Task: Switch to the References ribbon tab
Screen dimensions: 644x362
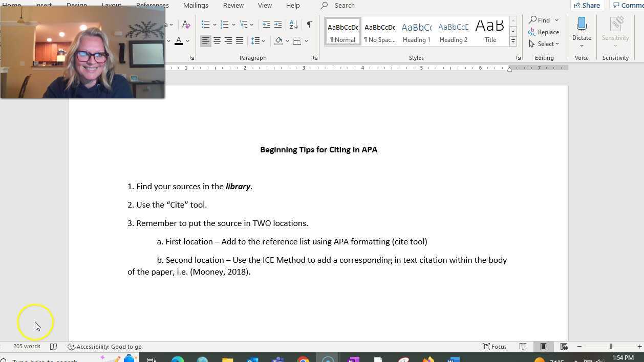Action: click(152, 5)
